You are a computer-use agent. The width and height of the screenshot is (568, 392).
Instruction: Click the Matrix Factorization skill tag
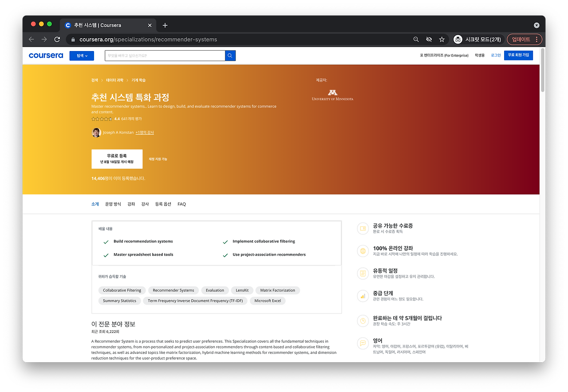278,290
